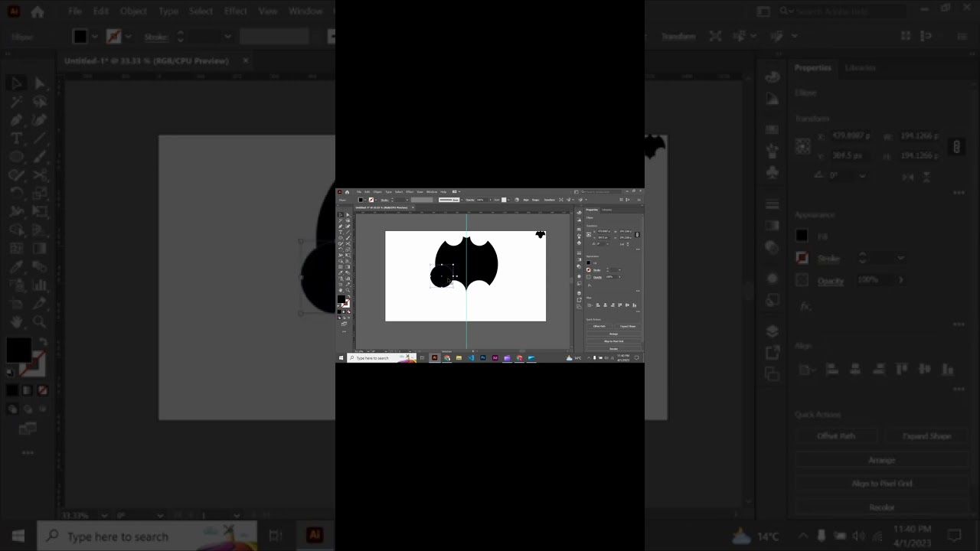Reset default fill and stroke in large dimmed toolbar

11,372
